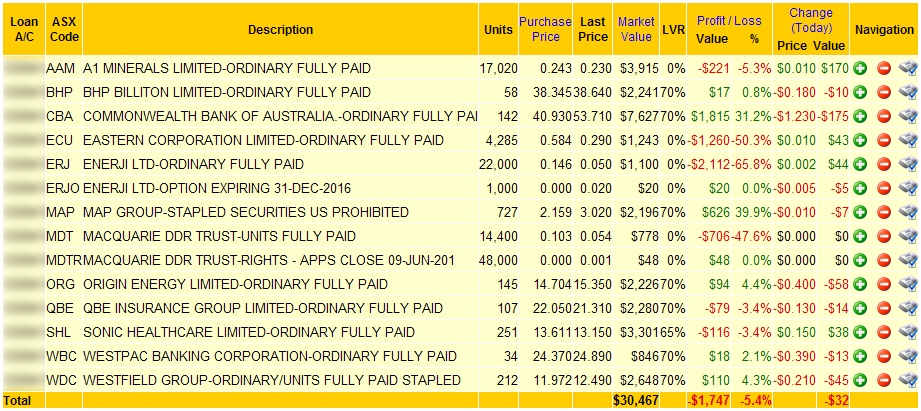Open the checkmark details icon for MAP
Image resolution: width=921 pixels, height=411 pixels.
907,213
